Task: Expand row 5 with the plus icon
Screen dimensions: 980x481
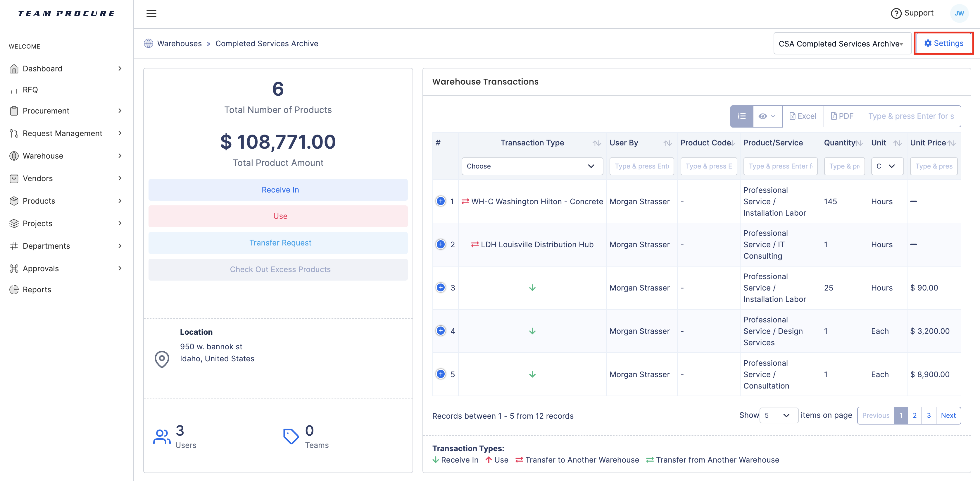Action: 441,374
